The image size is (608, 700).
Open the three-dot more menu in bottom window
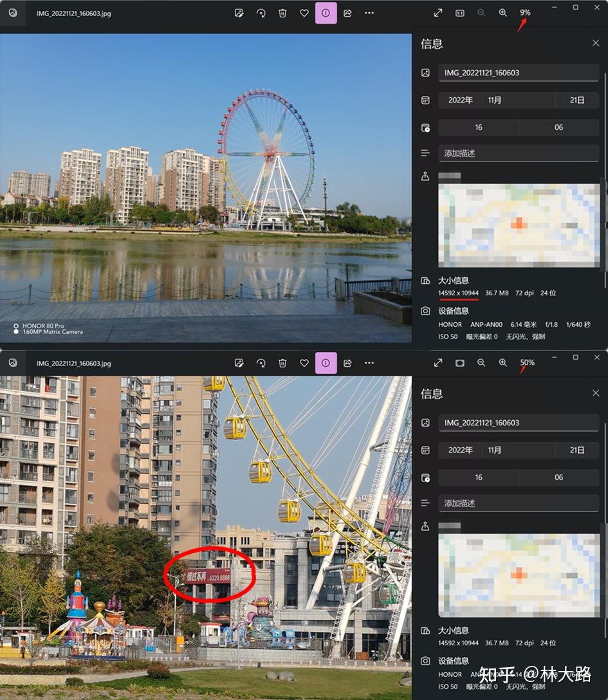(x=369, y=363)
